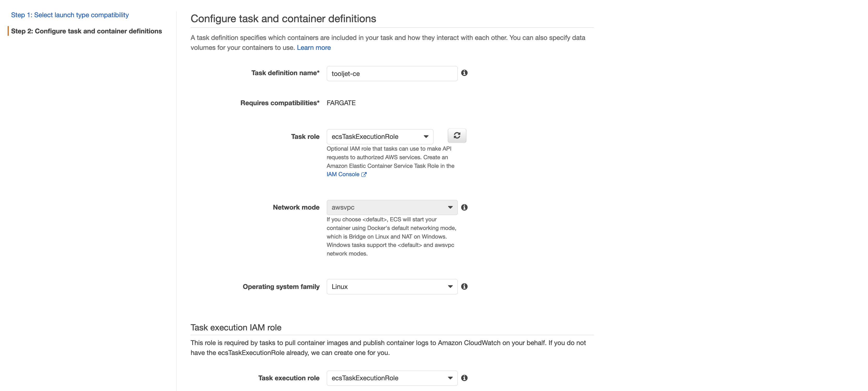This screenshot has height=391, width=868.
Task: Open the Learn more link
Action: [x=313, y=48]
